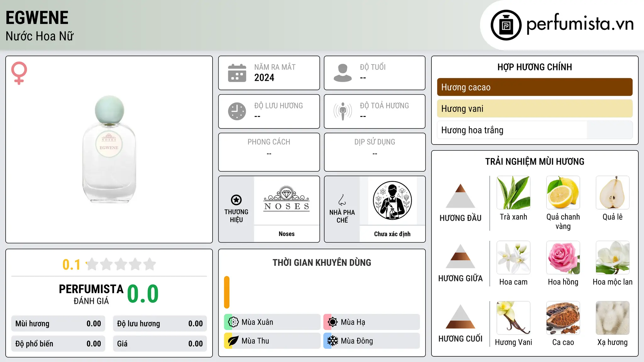Click the Mùa Hạ sun icon
644x362 pixels.
point(332,322)
